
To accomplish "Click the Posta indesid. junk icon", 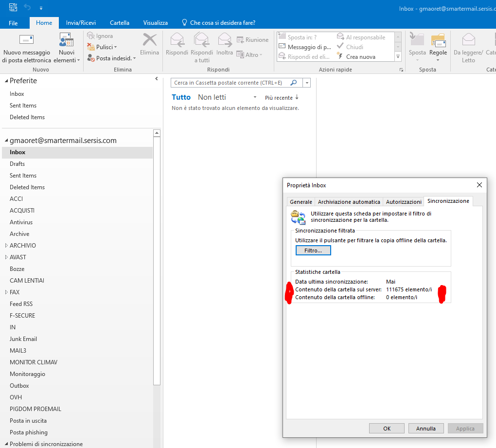I will point(91,58).
